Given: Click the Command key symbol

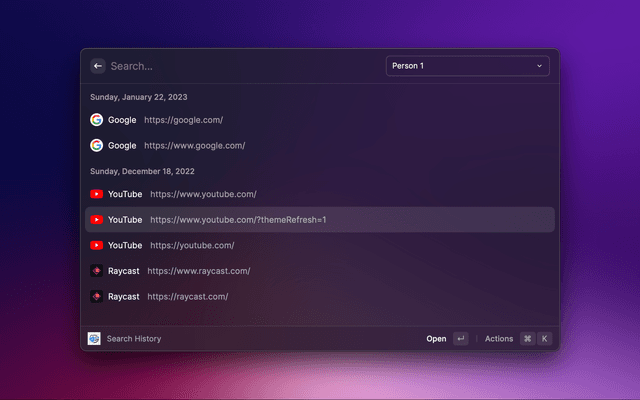Looking at the screenshot, I should [x=526, y=339].
